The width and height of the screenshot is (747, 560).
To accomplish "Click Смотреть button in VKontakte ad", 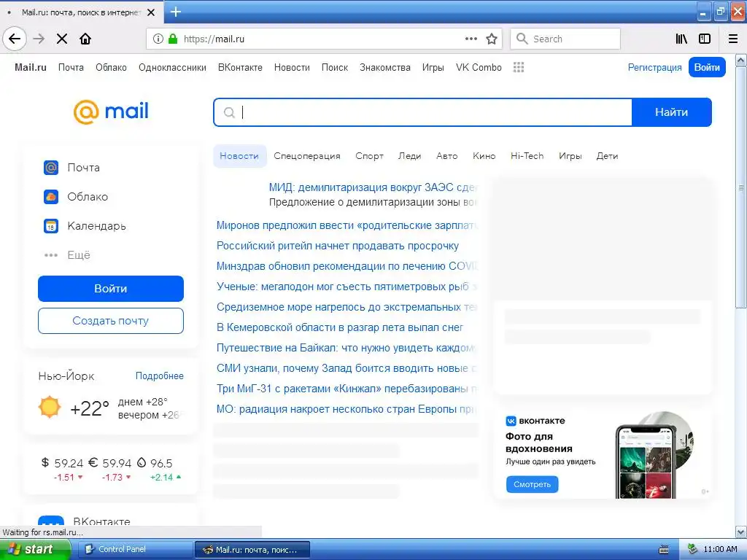I will (x=532, y=484).
